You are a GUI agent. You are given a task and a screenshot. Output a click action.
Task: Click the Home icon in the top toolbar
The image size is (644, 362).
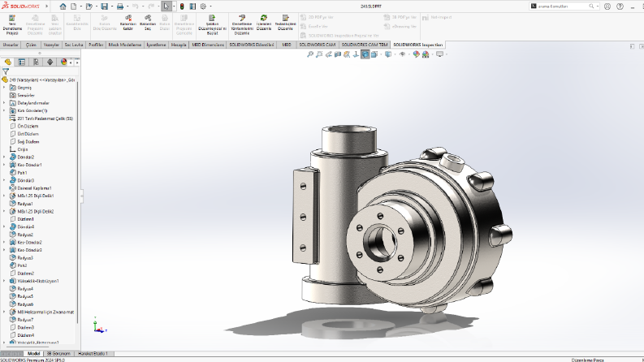pyautogui.click(x=63, y=6)
